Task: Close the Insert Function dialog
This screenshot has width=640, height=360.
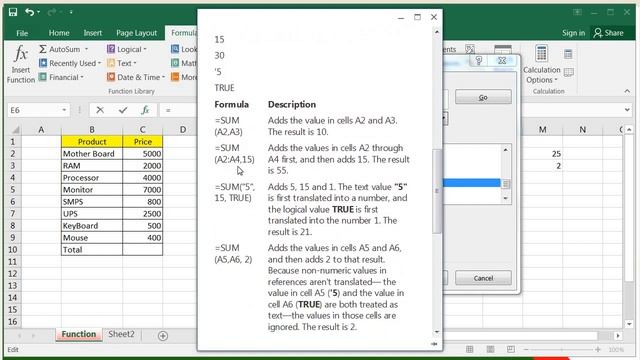Action: tap(502, 61)
